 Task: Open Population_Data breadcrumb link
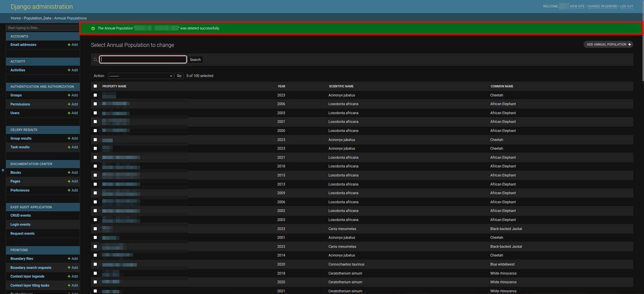(x=38, y=18)
